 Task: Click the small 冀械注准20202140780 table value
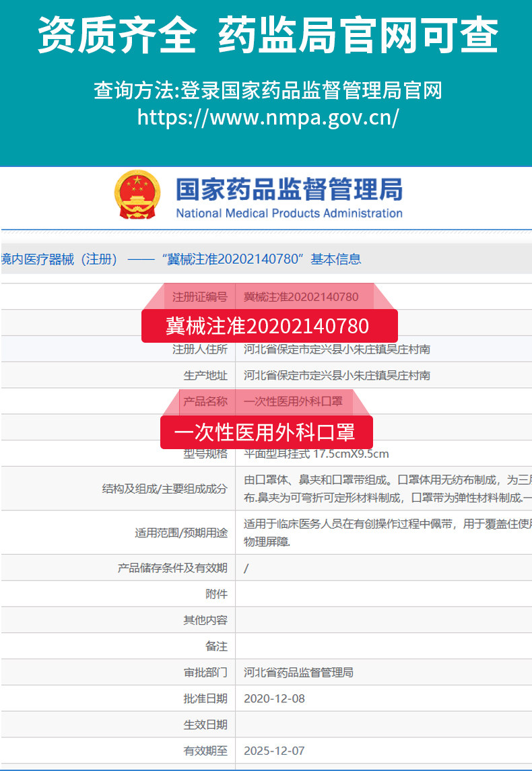(301, 297)
